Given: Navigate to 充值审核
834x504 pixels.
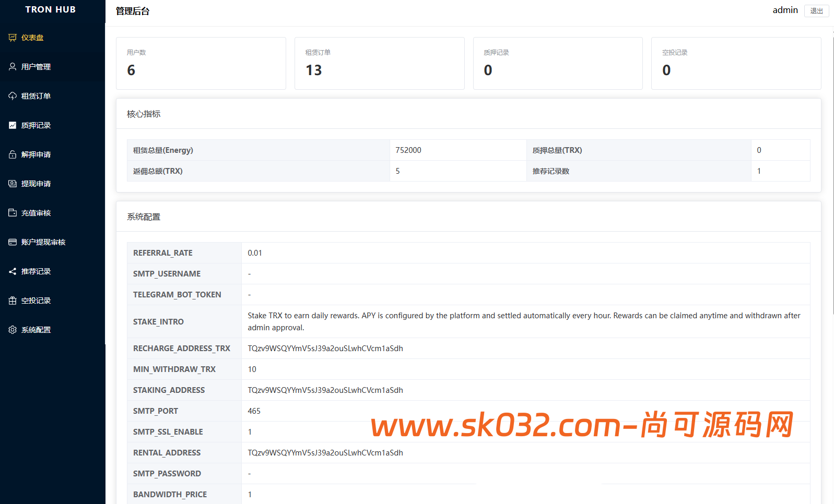Looking at the screenshot, I should pos(52,213).
